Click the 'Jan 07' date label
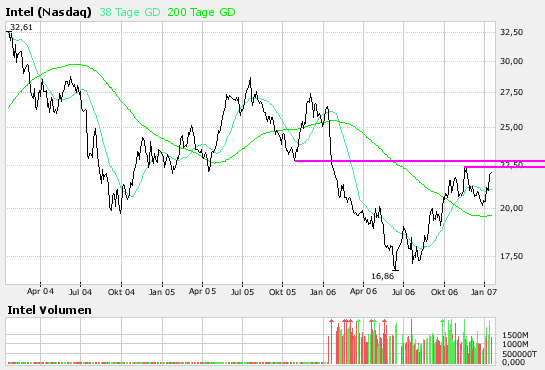Viewport: 545px width, 370px height. pos(484,292)
